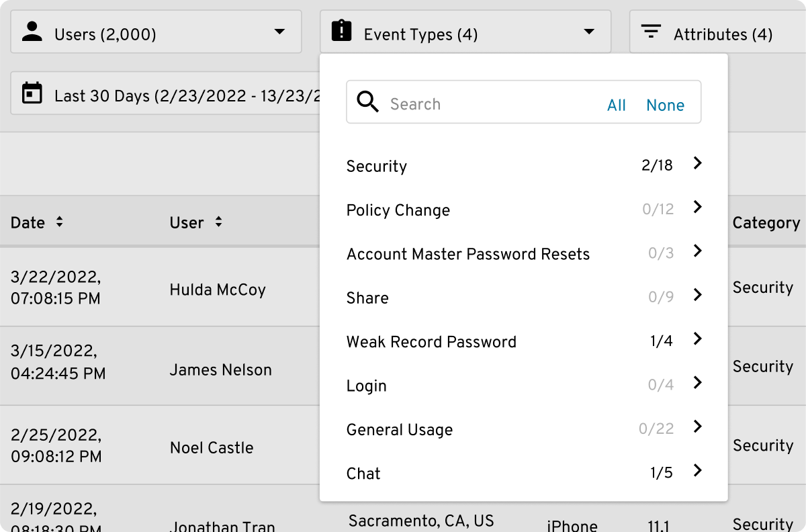Open the Last 30 Days date range picker
Viewport: 806px width, 532px height.
pyautogui.click(x=166, y=93)
